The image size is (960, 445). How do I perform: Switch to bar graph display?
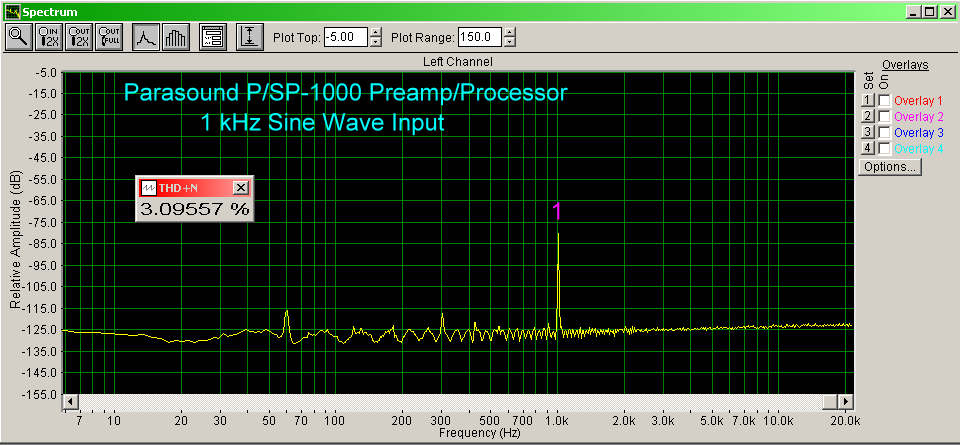tap(176, 37)
